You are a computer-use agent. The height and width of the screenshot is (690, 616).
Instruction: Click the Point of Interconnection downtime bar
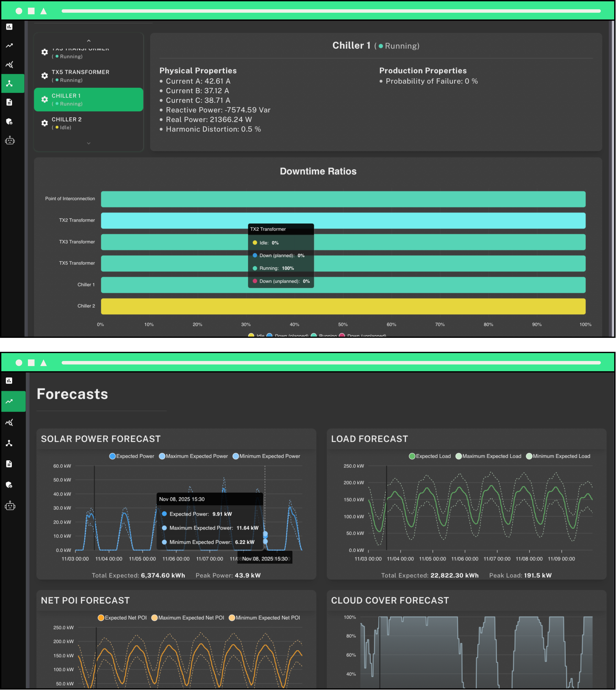[x=343, y=199]
